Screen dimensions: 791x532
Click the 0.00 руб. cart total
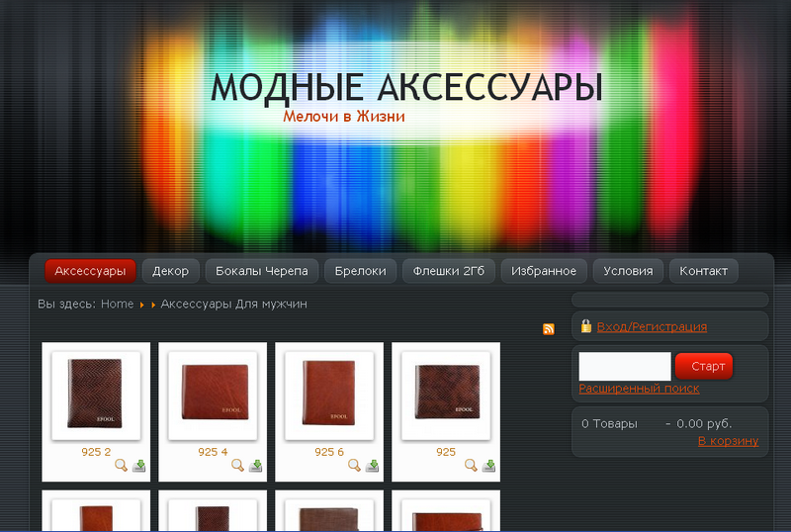point(704,423)
